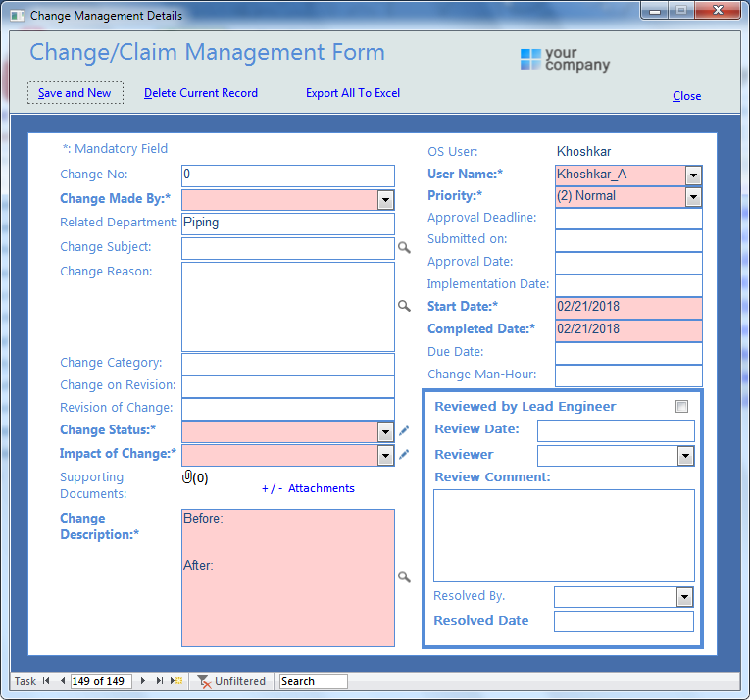The image size is (750, 700).
Task: Toggle the Unfiltered filter indicator
Action: (x=231, y=681)
